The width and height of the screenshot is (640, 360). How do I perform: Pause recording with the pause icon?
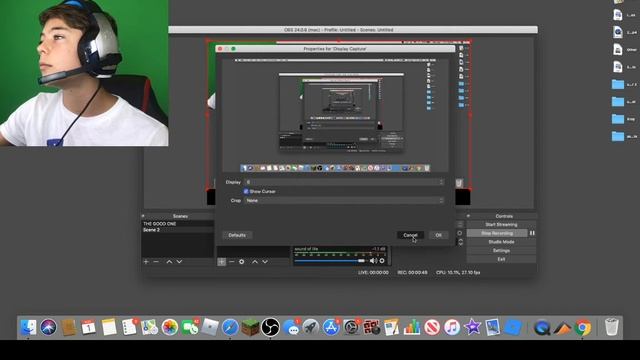click(532, 233)
